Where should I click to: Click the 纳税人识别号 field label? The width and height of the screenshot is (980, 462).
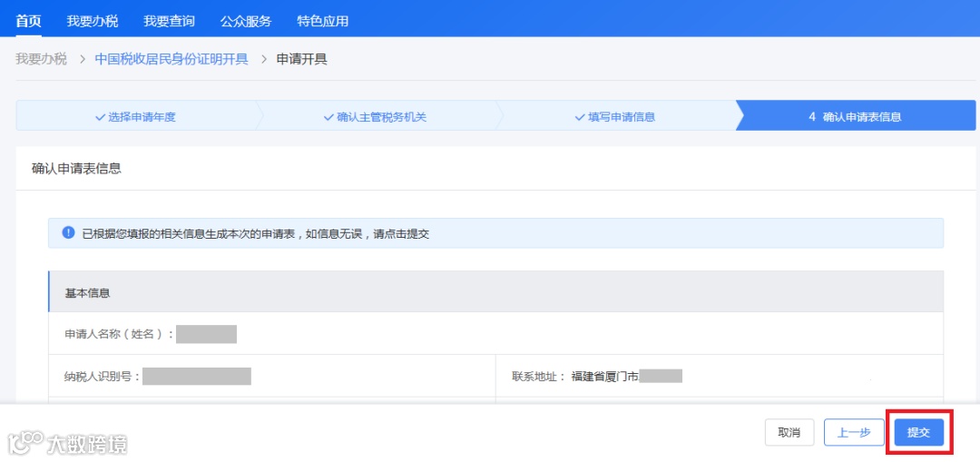[103, 377]
